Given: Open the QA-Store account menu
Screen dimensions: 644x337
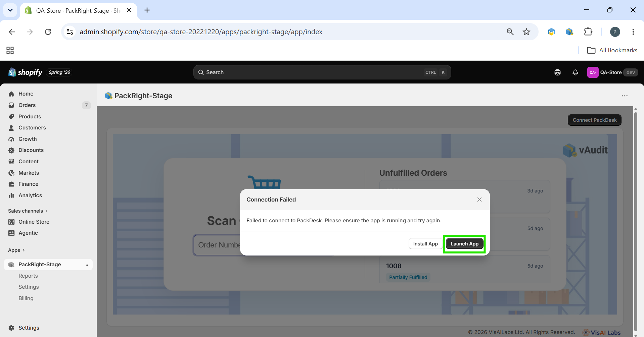Looking at the screenshot, I should coord(612,72).
